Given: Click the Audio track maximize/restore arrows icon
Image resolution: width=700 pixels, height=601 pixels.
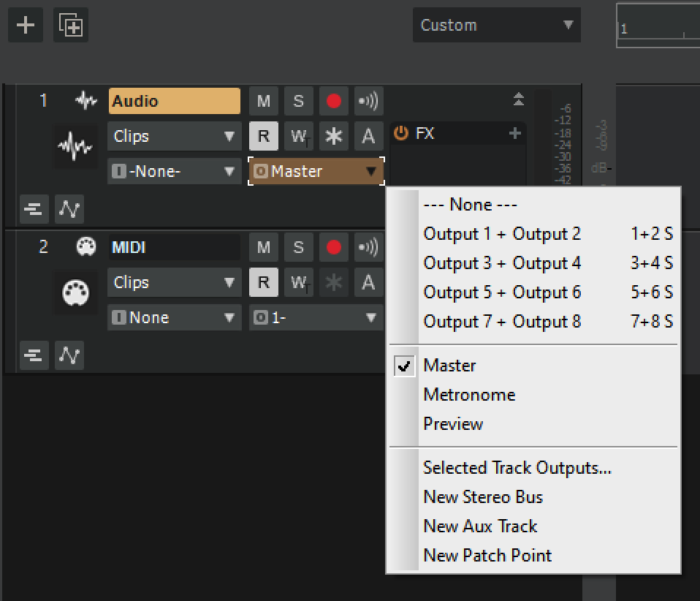Looking at the screenshot, I should [518, 99].
